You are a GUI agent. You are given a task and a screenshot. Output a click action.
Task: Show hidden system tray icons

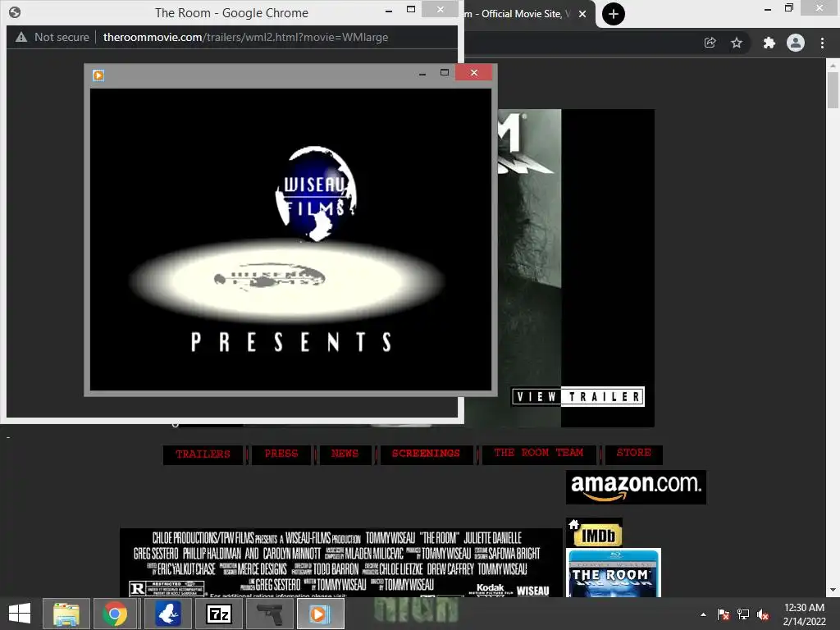703,614
